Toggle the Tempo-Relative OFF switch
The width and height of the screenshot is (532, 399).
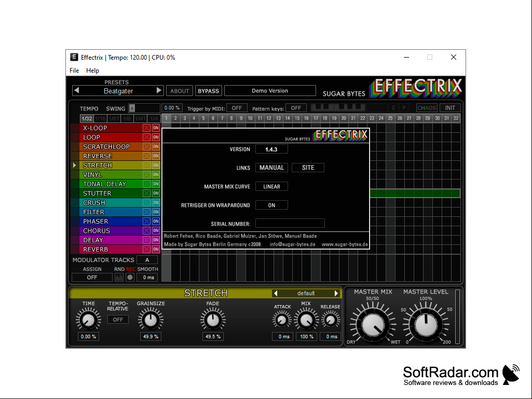click(118, 320)
